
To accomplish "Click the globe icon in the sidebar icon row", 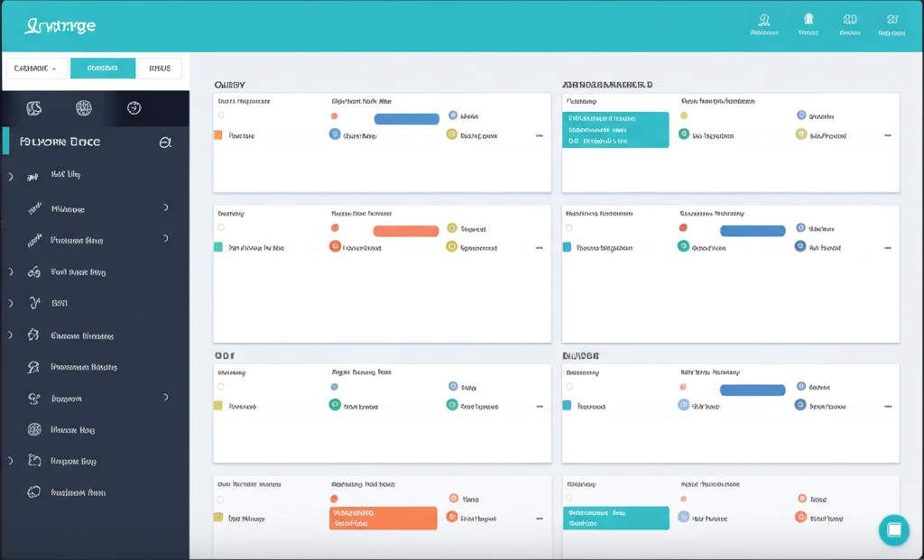I will [84, 108].
